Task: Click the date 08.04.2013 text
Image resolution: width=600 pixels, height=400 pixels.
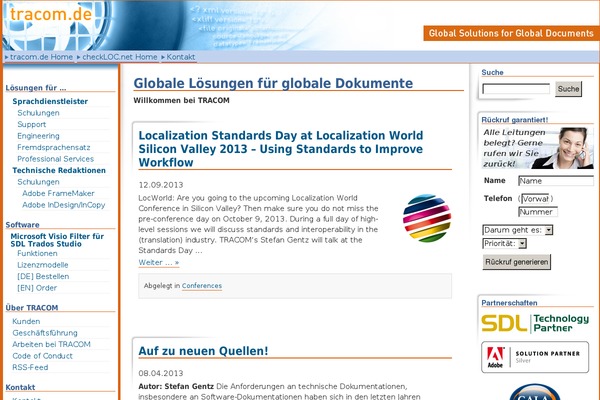Action: (161, 373)
